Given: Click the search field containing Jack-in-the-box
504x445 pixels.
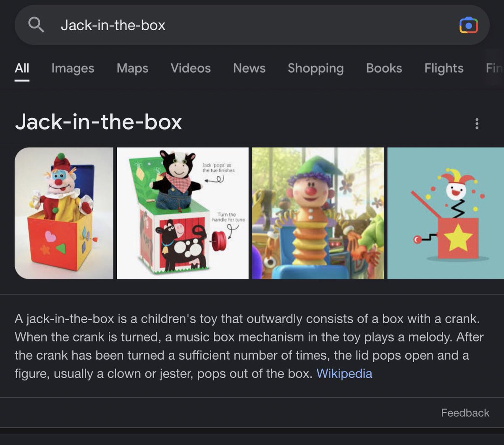Looking at the screenshot, I should (252, 25).
